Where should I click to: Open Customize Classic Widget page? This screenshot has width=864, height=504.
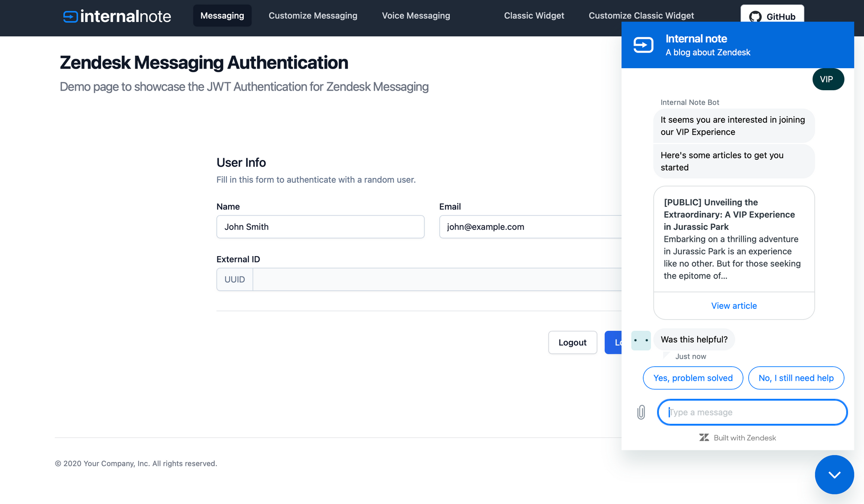point(641,16)
